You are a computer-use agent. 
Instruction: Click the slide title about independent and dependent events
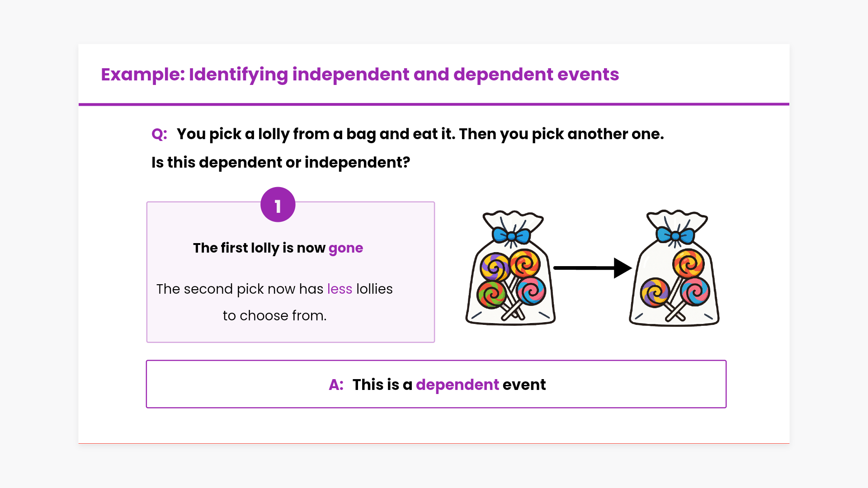point(360,75)
